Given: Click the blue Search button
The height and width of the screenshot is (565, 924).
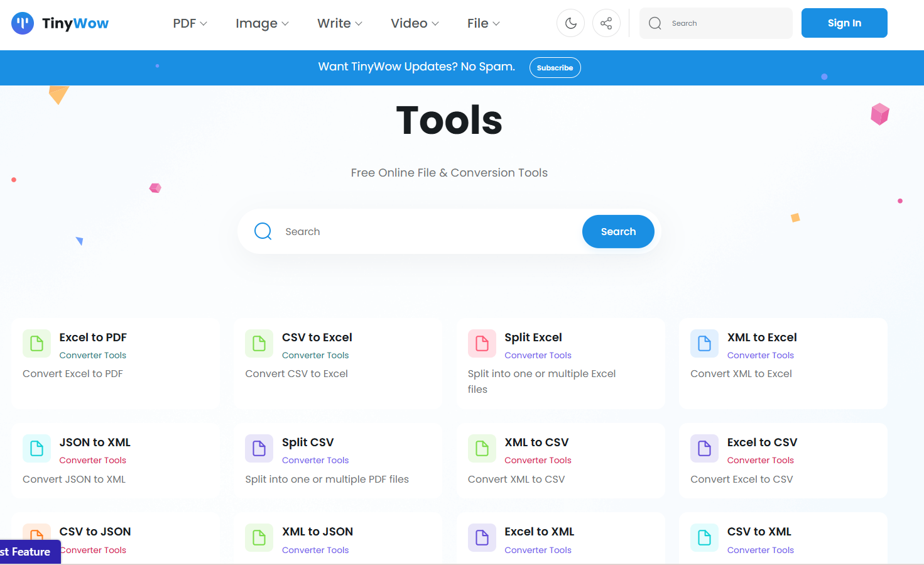Looking at the screenshot, I should click(x=618, y=231).
